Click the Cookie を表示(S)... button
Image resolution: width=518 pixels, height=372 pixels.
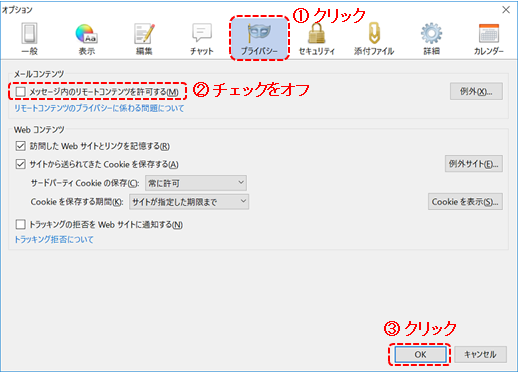click(x=465, y=202)
